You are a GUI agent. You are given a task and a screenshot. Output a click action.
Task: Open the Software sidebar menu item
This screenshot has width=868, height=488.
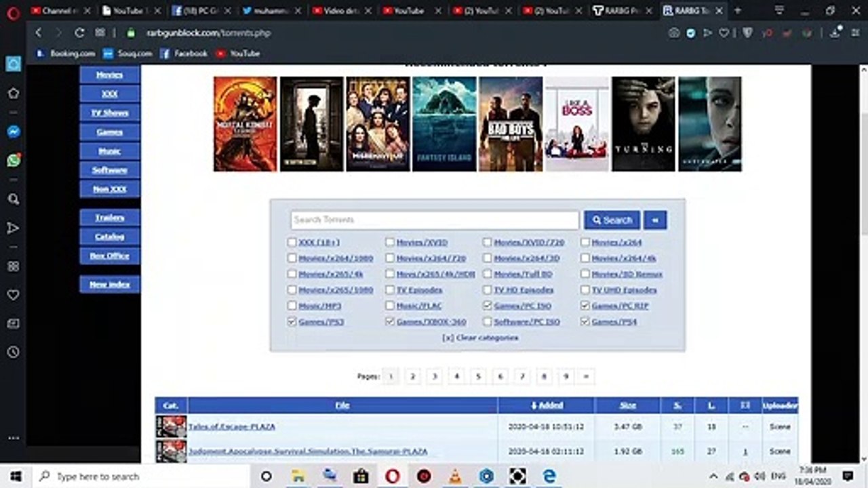pos(109,169)
